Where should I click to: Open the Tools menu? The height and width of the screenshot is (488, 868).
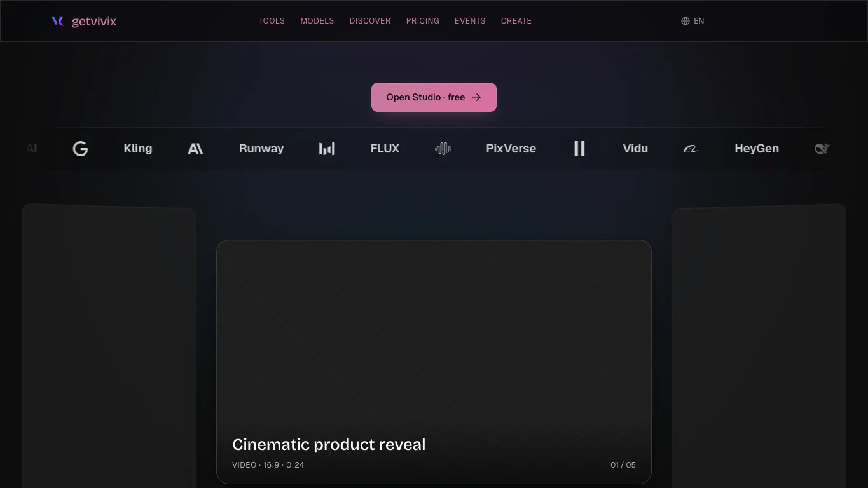[x=272, y=21]
